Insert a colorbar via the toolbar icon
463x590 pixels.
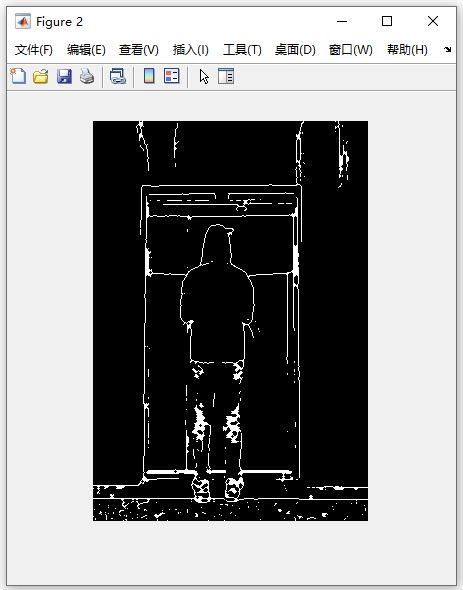[149, 76]
